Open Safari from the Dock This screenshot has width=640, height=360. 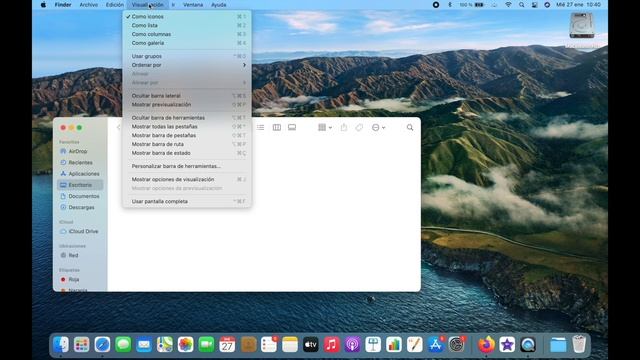click(102, 344)
